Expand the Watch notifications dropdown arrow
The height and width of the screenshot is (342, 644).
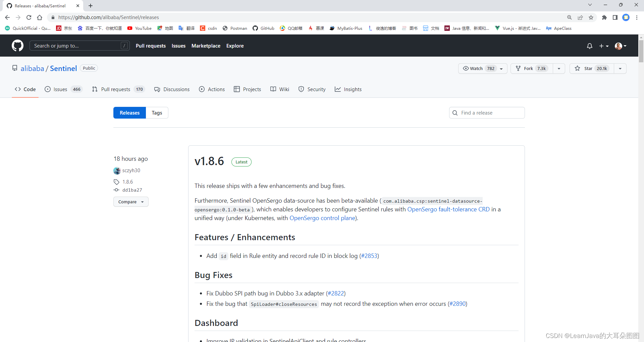[502, 68]
